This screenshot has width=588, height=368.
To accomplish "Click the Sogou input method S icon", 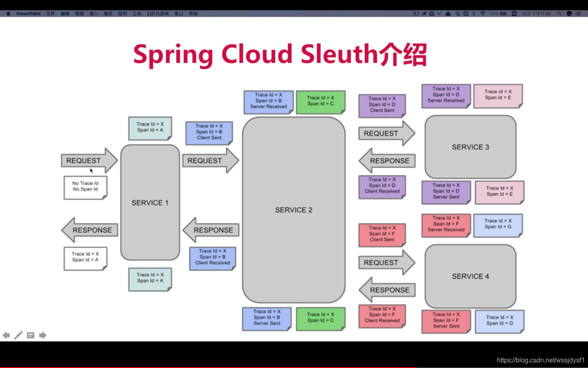I will (x=514, y=13).
